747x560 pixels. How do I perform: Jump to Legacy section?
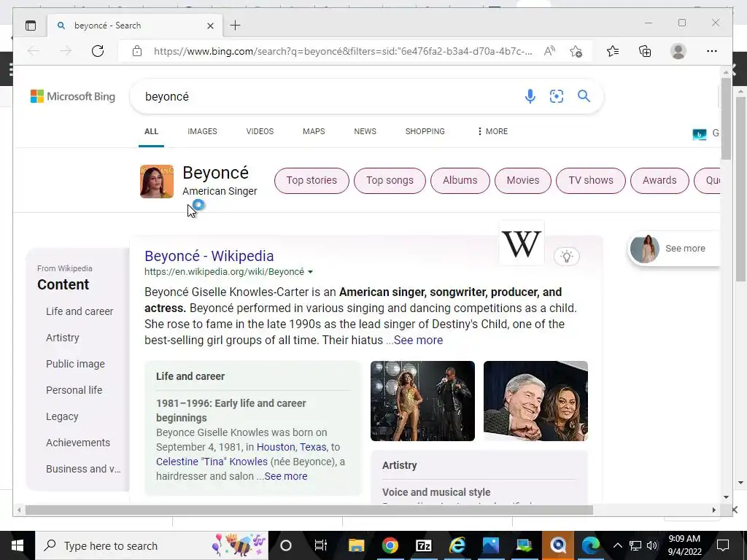[62, 416]
